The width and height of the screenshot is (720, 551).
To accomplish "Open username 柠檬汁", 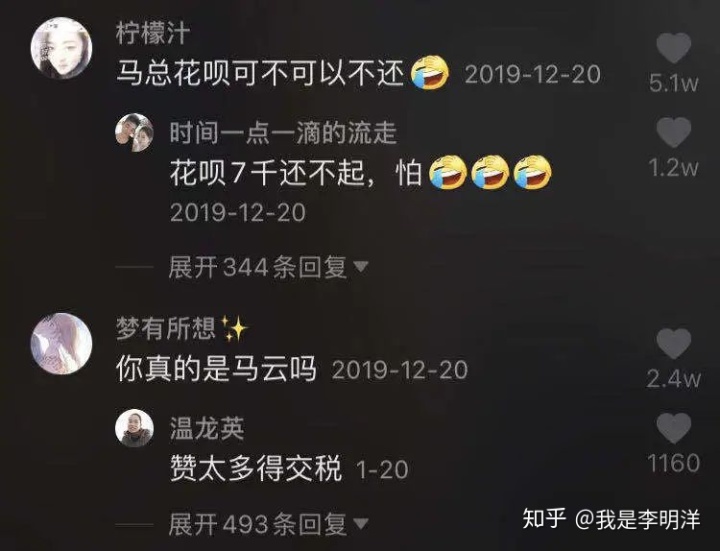I will pos(153,34).
